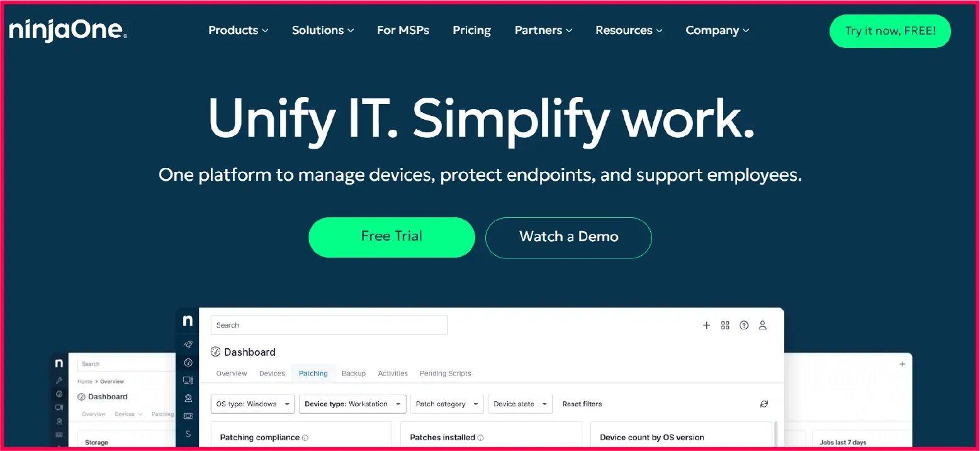Click the ticket icon in left background sidebar
The width and height of the screenshot is (980, 451).
[x=59, y=435]
